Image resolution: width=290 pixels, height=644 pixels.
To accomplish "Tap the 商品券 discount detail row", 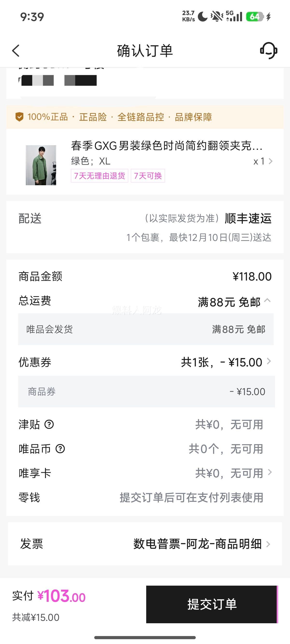I will (x=146, y=391).
